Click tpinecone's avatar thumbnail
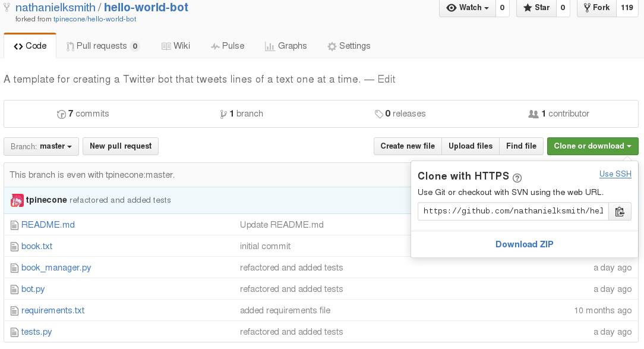The height and width of the screenshot is (349, 644). (17, 200)
